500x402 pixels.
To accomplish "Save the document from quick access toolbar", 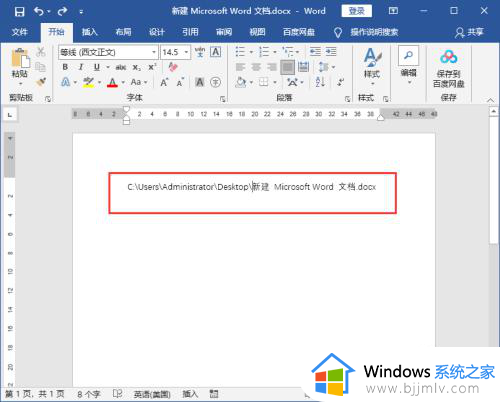I will [x=19, y=12].
